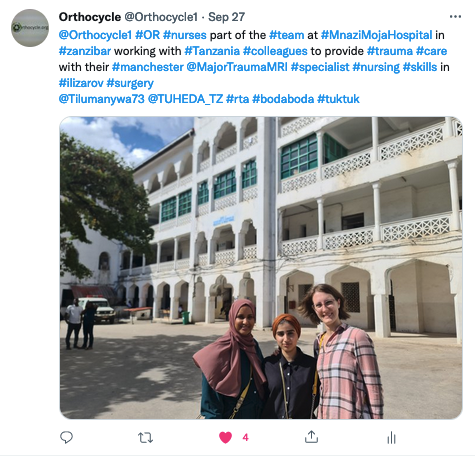Unlike the tweet via the pink heart

tap(225, 437)
